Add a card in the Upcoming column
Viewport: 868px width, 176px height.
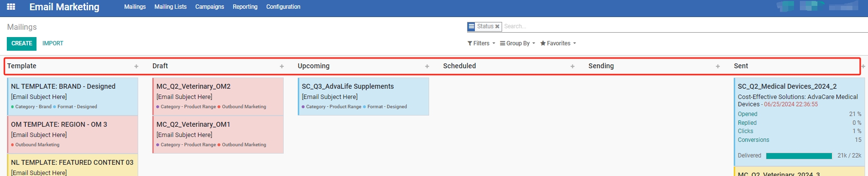tap(427, 66)
